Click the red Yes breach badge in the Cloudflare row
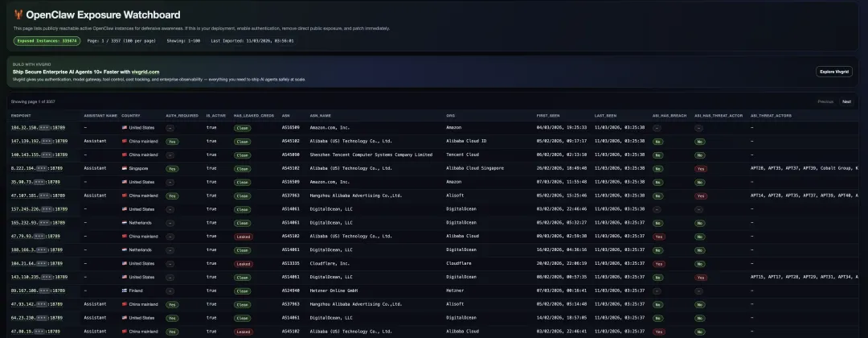868x338 pixels. point(659,264)
